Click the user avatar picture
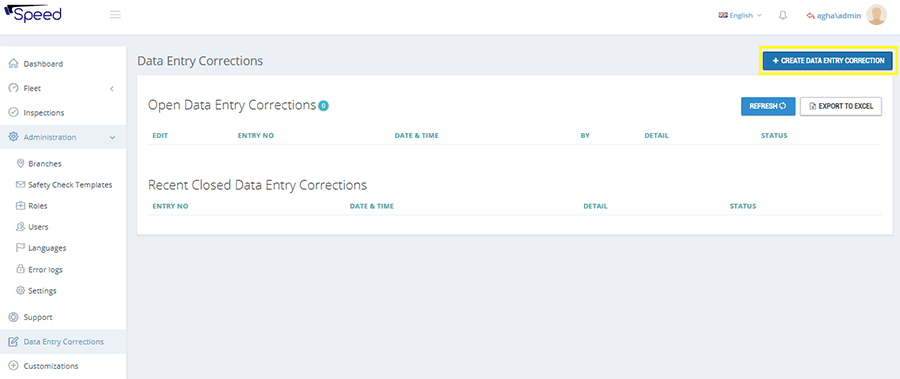The height and width of the screenshot is (379, 900). (876, 16)
